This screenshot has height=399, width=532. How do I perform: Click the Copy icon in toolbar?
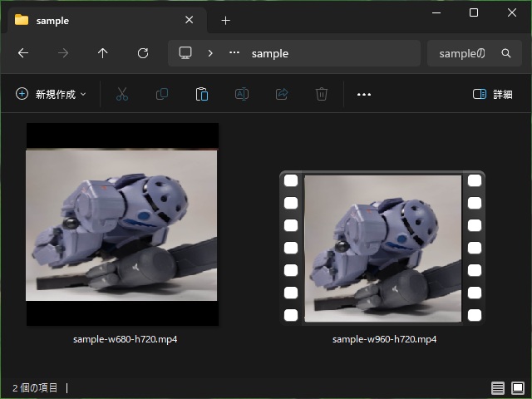pos(162,94)
